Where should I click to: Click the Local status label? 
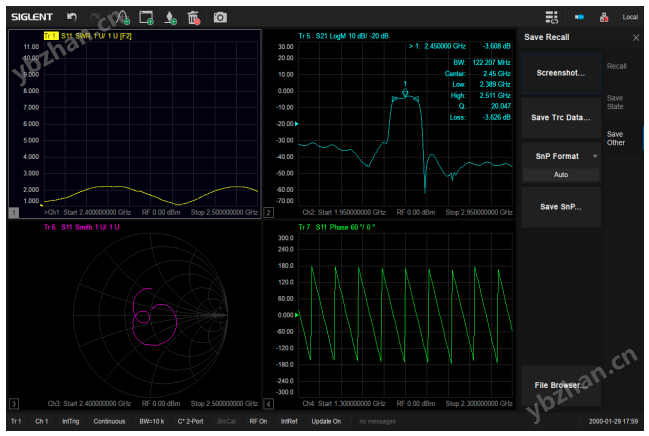(630, 17)
